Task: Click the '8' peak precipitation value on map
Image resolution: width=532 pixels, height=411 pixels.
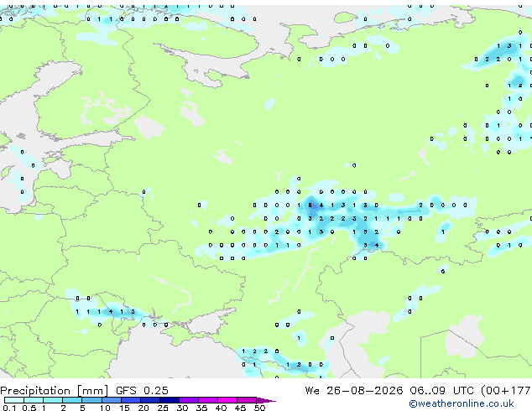Action: pos(310,205)
